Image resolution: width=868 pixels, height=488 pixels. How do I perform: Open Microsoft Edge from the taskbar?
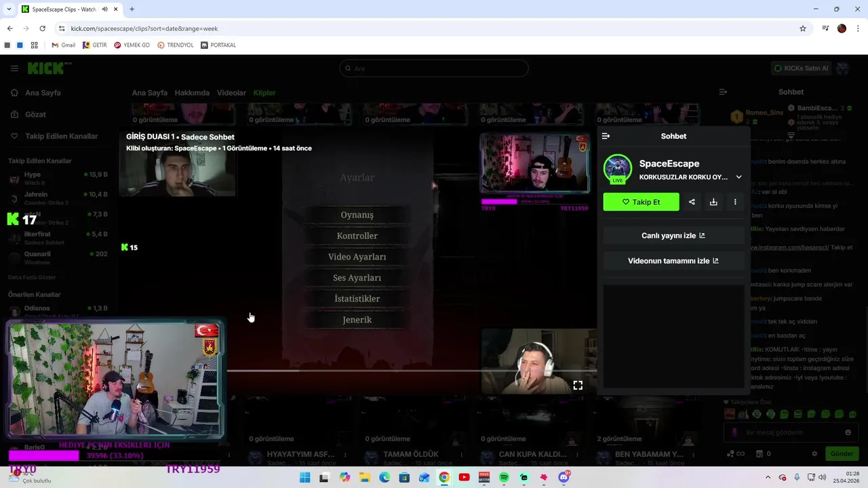point(384,478)
